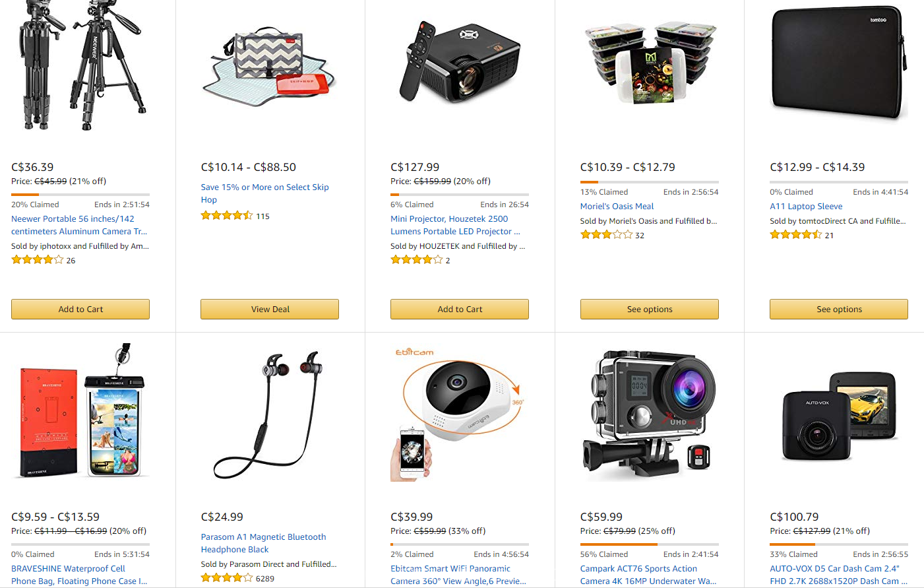Open the Save 15% on Skip Hop link
Screen dimensions: 924x588
[x=264, y=193]
